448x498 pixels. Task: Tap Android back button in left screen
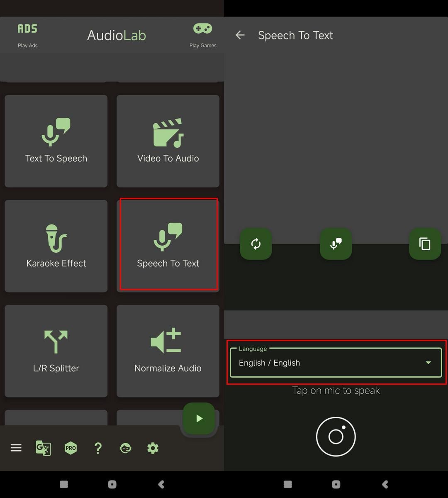161,484
